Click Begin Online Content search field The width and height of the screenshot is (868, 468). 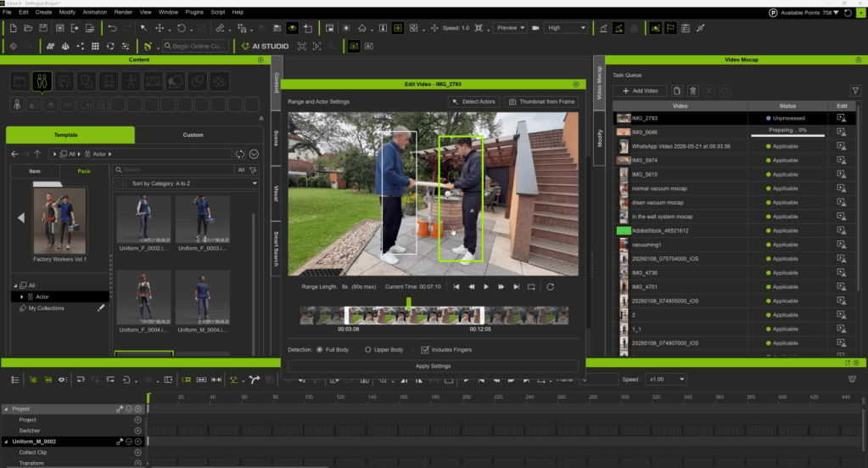point(195,46)
